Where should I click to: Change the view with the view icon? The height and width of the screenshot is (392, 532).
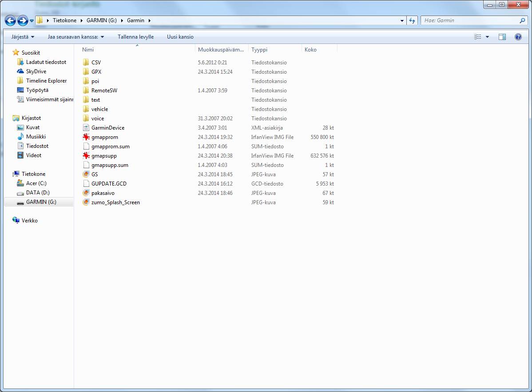[478, 36]
